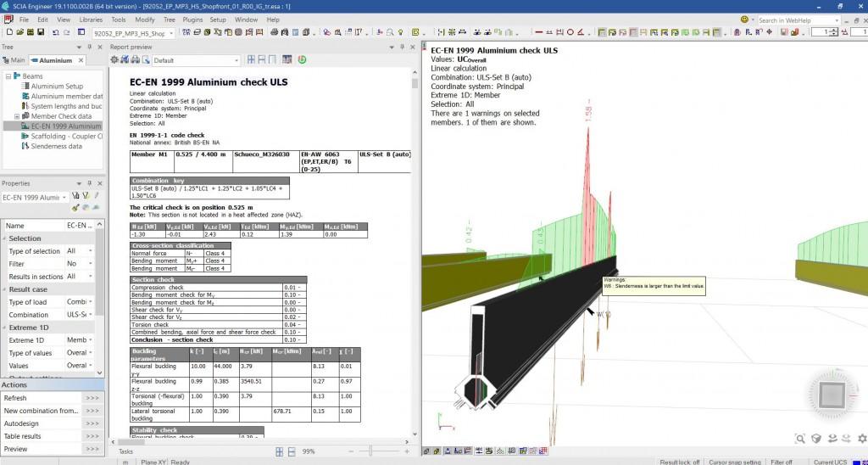
Task: Collapse the Beams tree node
Action: (8, 76)
